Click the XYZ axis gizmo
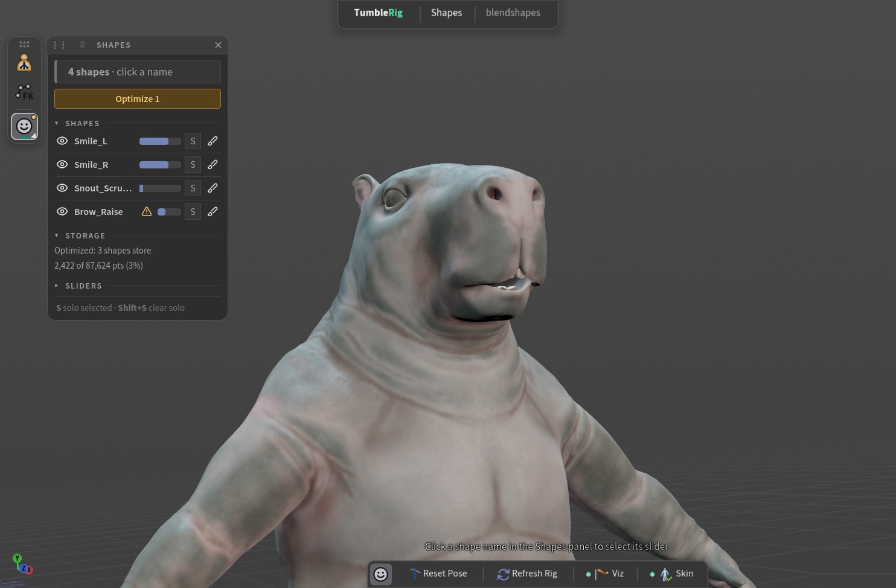Screen dimensions: 896x588 [x=22, y=565]
